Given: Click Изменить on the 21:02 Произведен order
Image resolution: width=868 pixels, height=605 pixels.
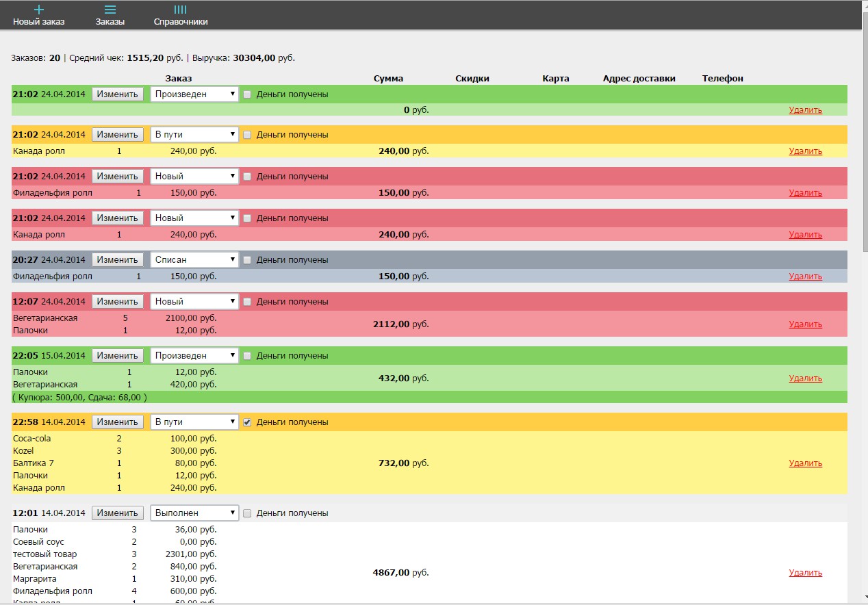Looking at the screenshot, I should point(118,94).
